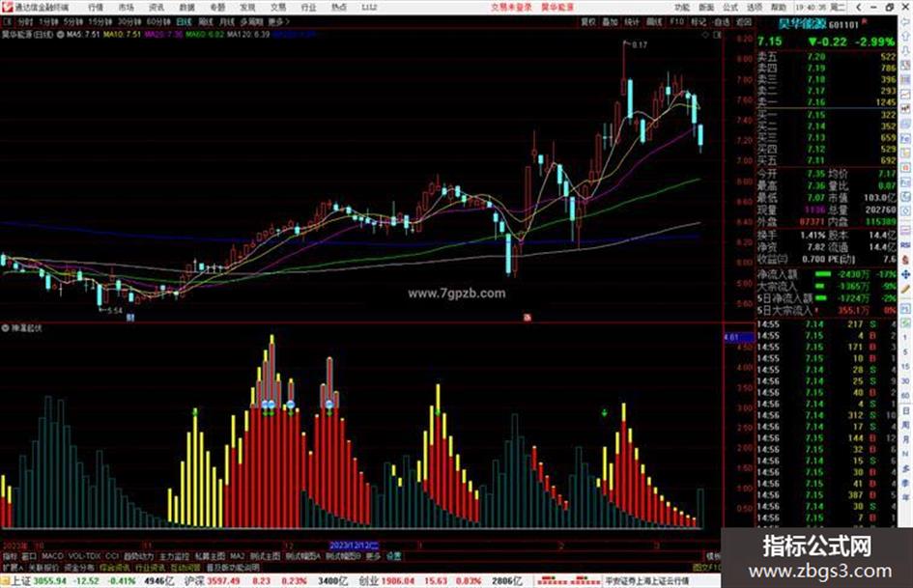
Task: Click the 卖五 ask price row
Action: click(826, 56)
